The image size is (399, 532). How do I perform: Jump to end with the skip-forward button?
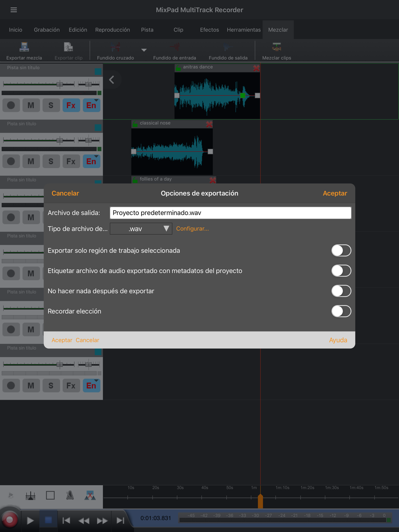(x=120, y=520)
